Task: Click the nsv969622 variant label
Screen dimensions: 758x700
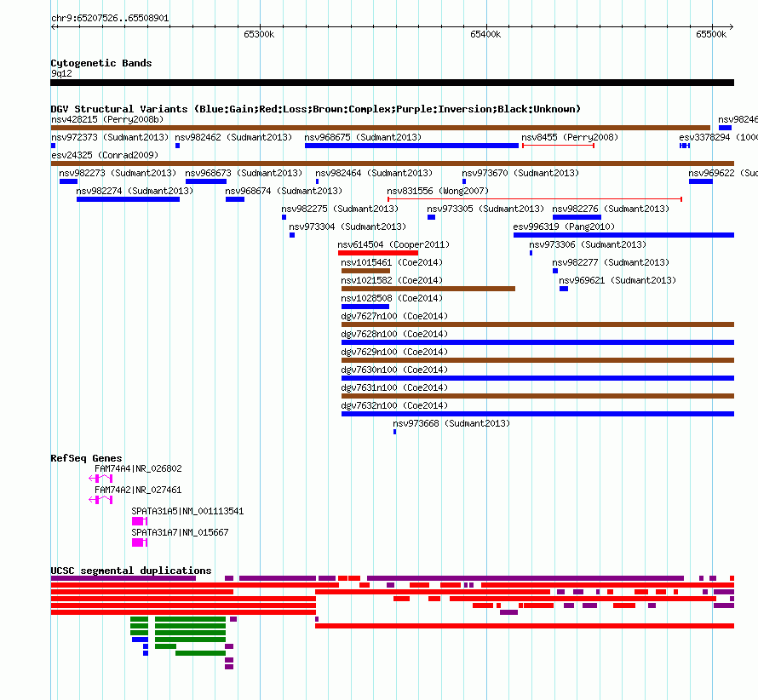Action: click(723, 173)
